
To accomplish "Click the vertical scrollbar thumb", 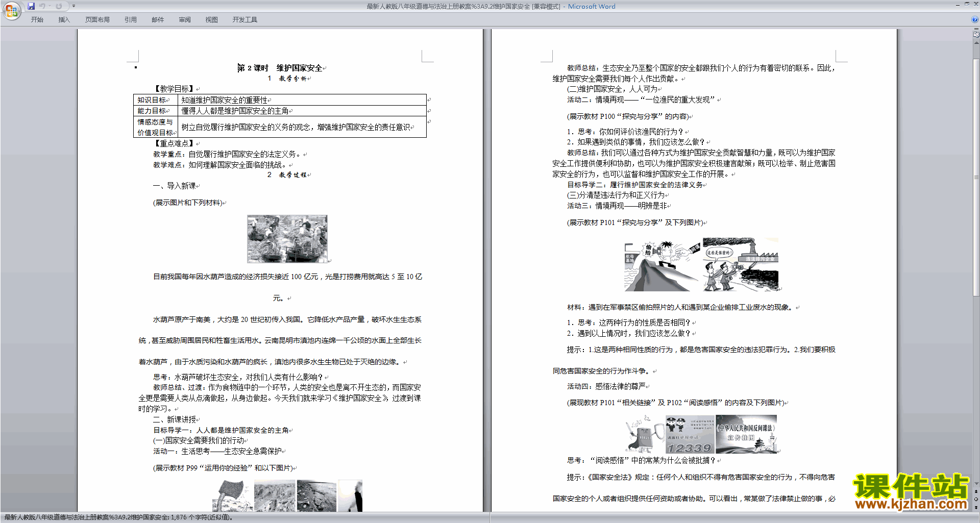I will click(976, 177).
